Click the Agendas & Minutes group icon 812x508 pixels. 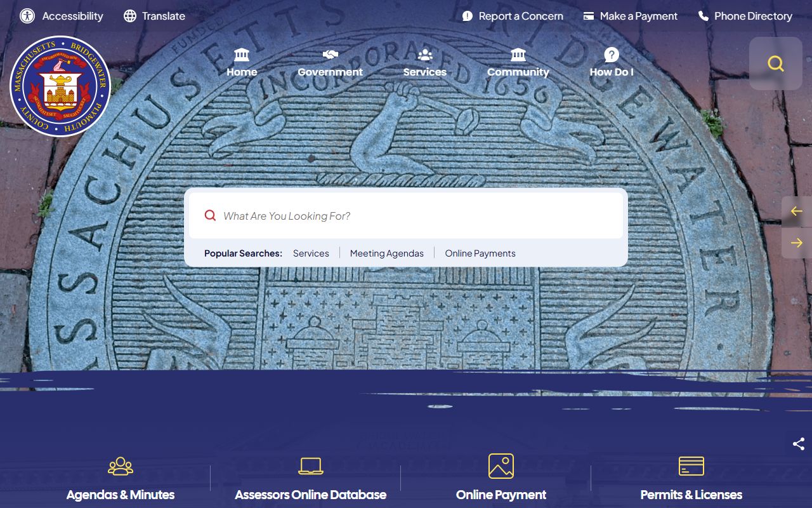(x=121, y=466)
